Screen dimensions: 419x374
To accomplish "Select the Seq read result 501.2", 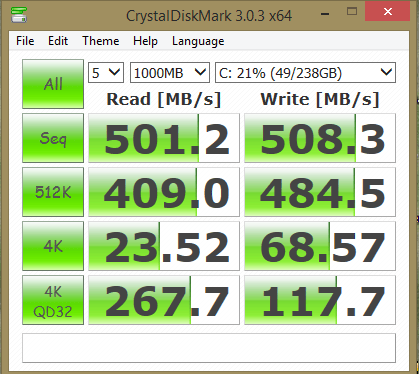I will click(x=164, y=138).
